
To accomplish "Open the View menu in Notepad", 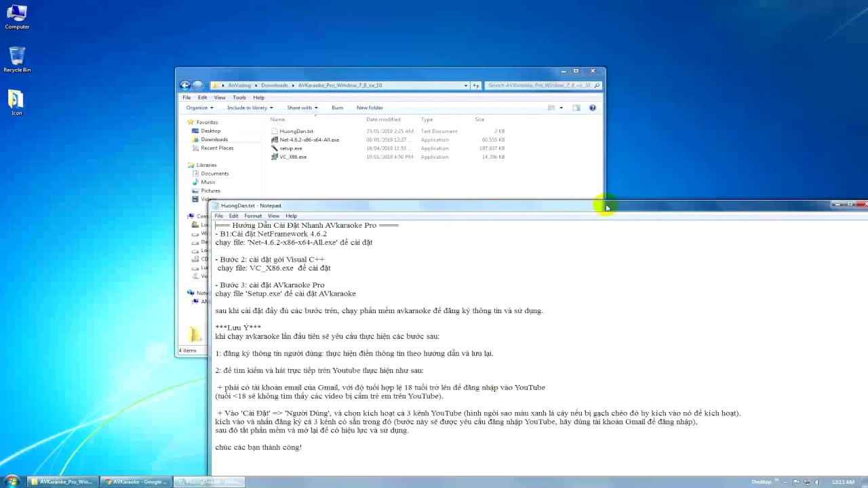I will [x=273, y=216].
